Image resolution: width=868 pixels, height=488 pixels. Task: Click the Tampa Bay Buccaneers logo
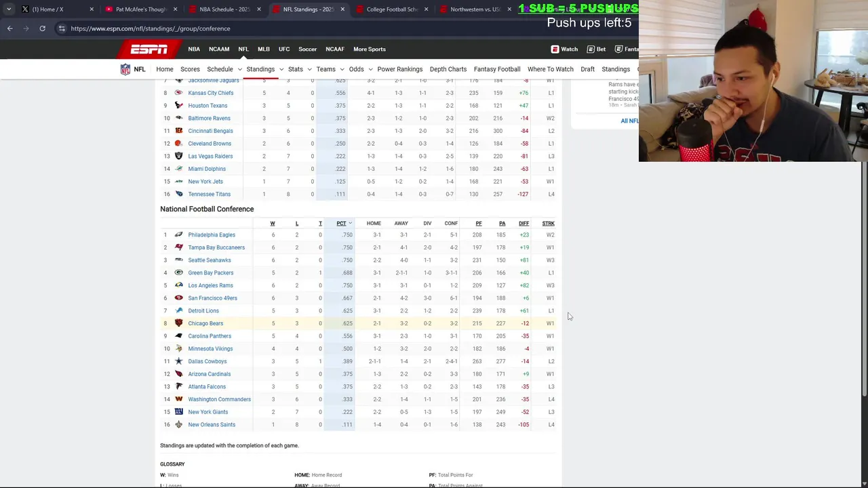click(179, 247)
